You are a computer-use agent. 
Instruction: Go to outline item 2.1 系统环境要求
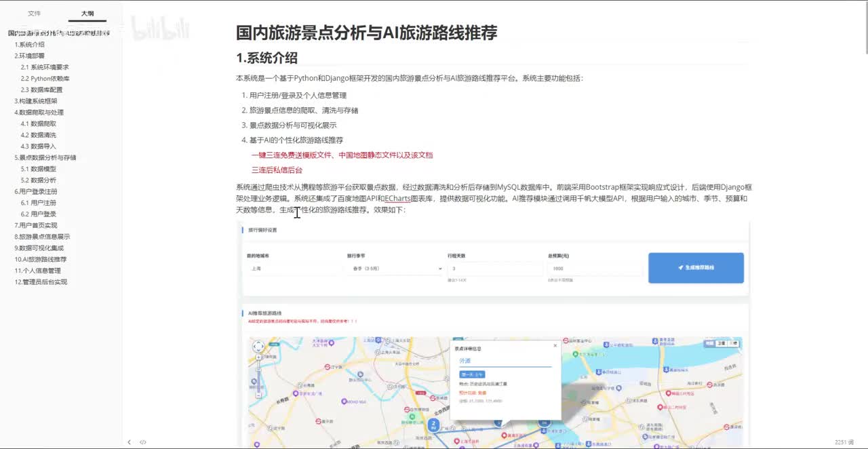pyautogui.click(x=45, y=67)
